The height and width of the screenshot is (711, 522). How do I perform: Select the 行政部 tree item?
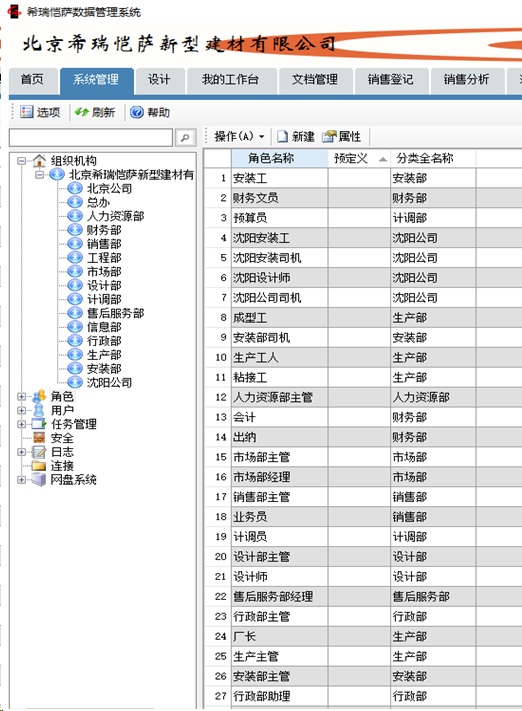[x=104, y=341]
